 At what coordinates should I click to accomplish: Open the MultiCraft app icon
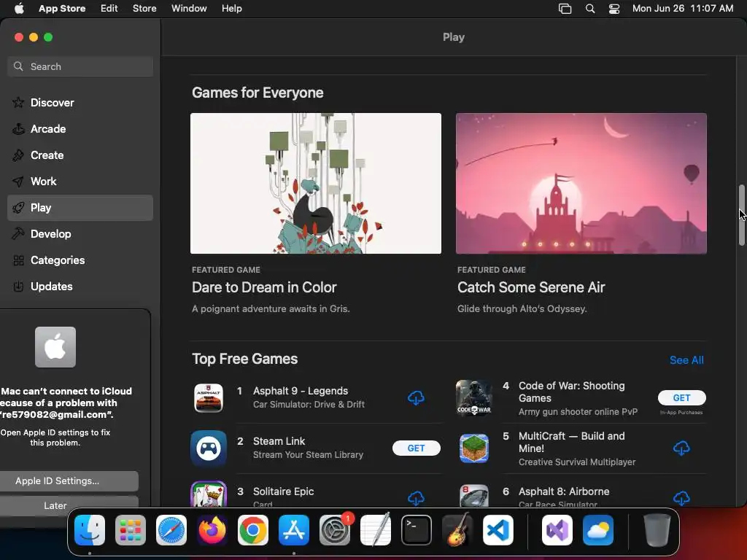474,448
